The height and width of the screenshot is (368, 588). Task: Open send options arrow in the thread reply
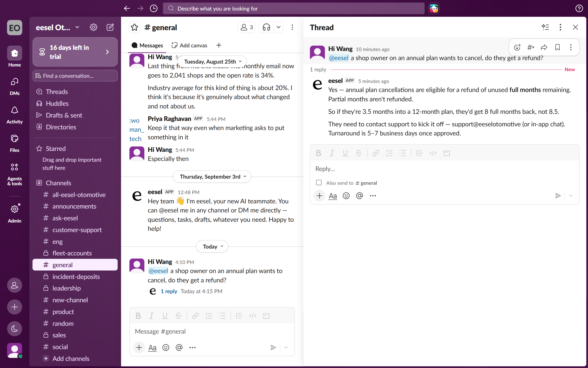tap(571, 196)
